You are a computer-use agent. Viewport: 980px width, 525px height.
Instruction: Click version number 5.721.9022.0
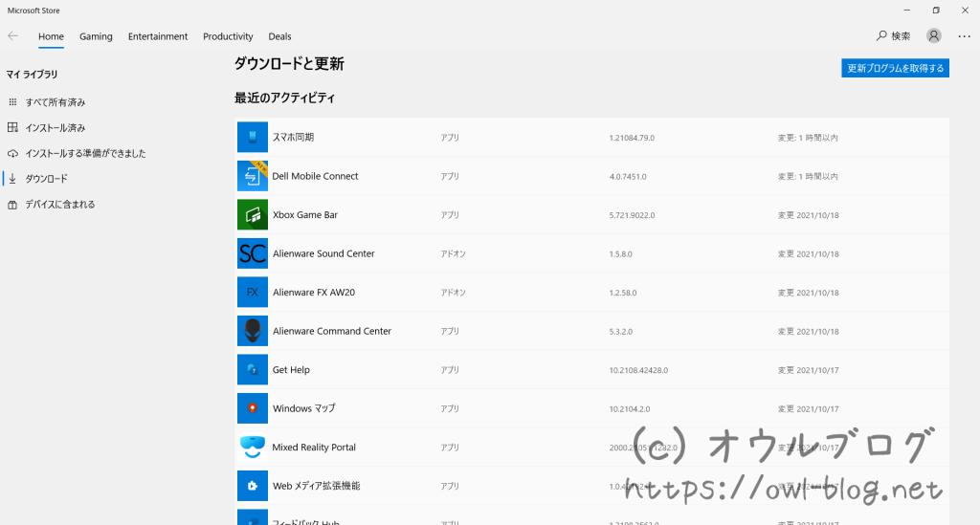pos(632,215)
